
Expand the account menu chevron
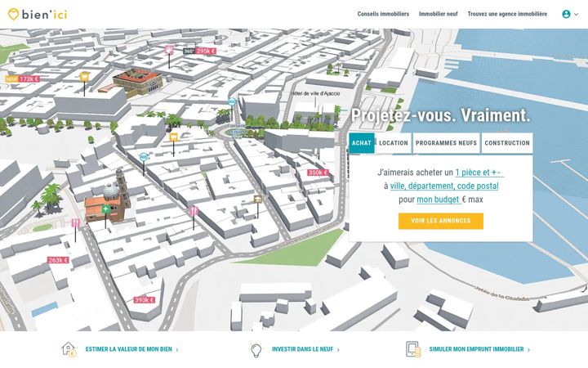(577, 14)
